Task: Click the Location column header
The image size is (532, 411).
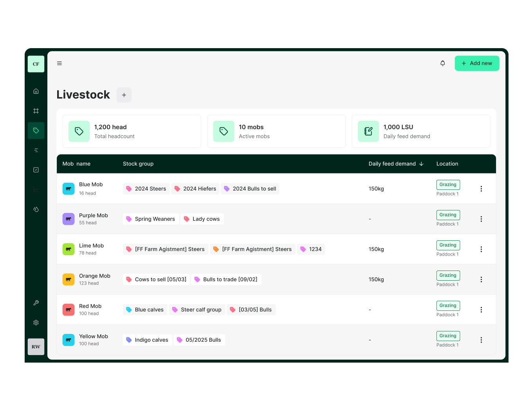Action: pyautogui.click(x=447, y=164)
